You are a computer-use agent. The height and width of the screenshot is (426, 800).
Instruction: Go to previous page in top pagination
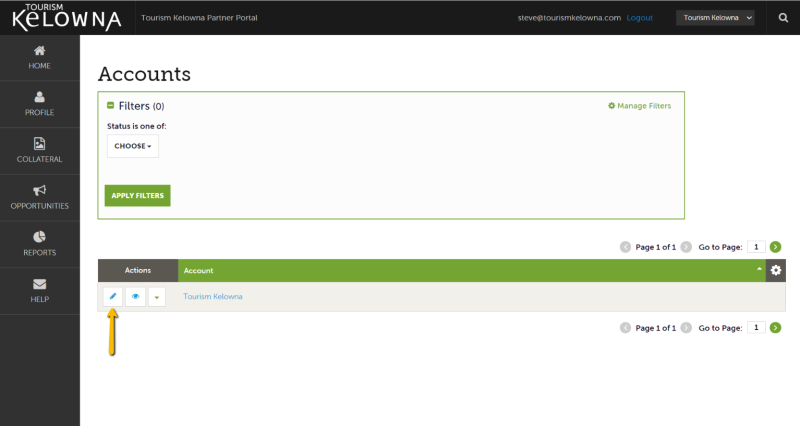coord(625,247)
